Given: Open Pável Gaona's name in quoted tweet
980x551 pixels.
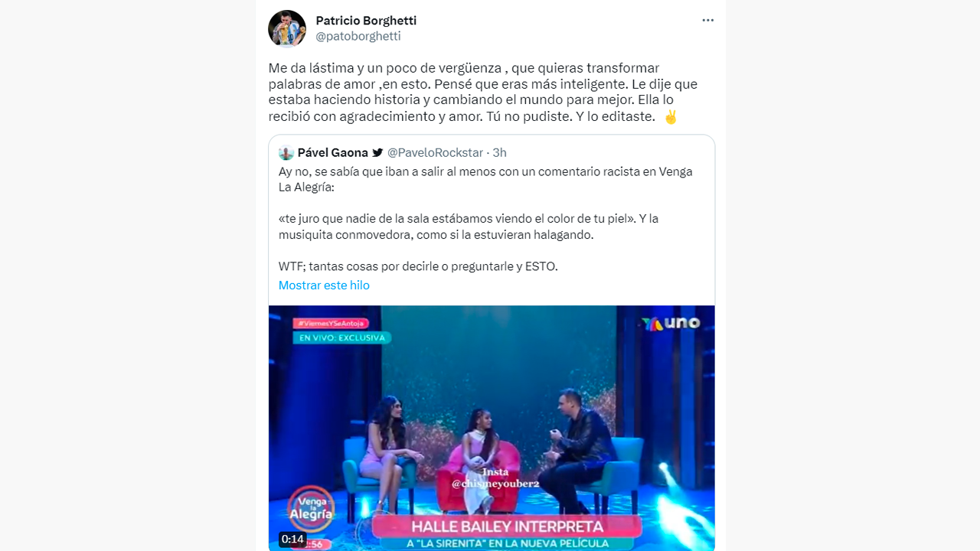Looking at the screenshot, I should coord(333,153).
